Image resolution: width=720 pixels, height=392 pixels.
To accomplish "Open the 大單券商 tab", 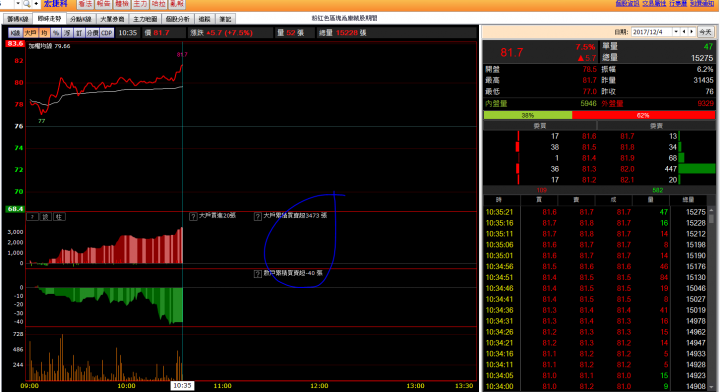I will coord(112,19).
